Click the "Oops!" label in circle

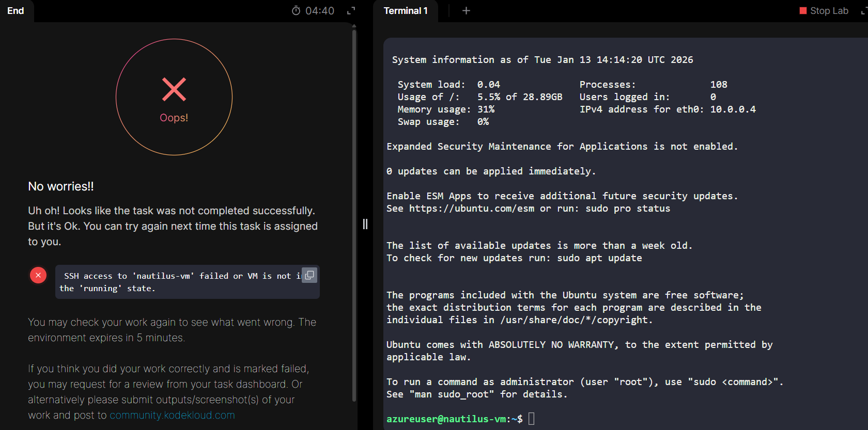coord(174,118)
